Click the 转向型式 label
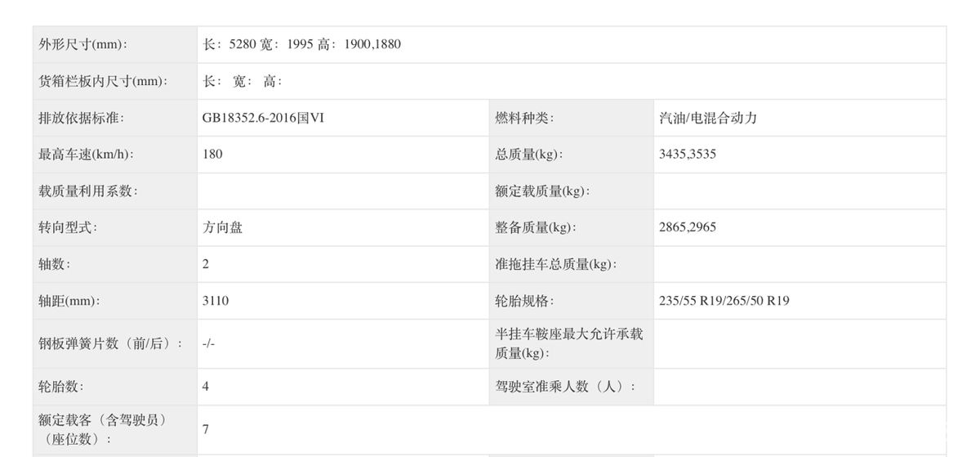Screen dimensions: 980x457 (x=68, y=227)
